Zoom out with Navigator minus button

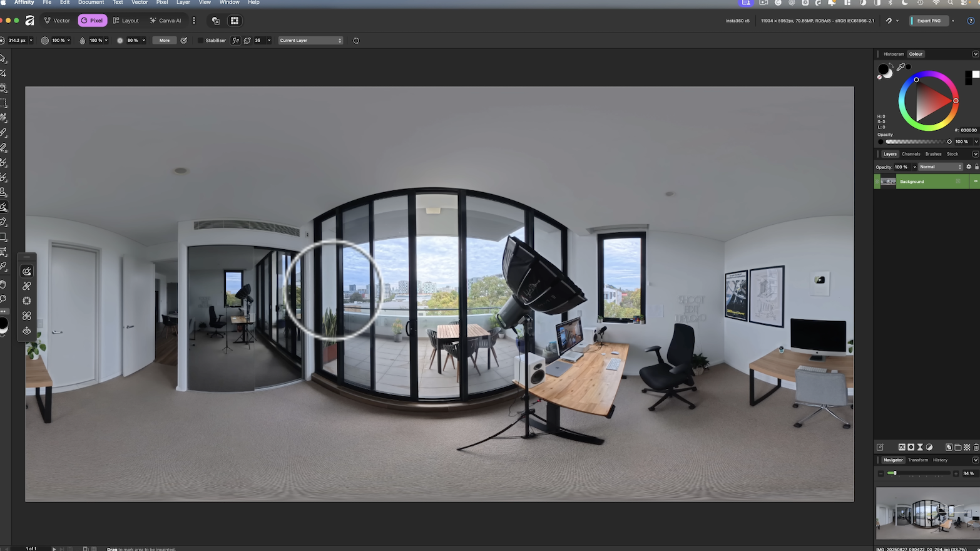click(x=881, y=473)
